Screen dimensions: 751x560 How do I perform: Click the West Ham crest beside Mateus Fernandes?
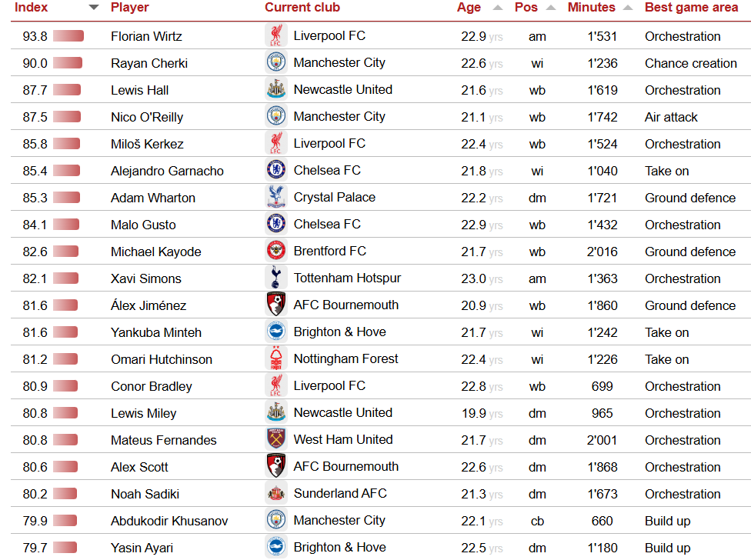click(x=276, y=439)
